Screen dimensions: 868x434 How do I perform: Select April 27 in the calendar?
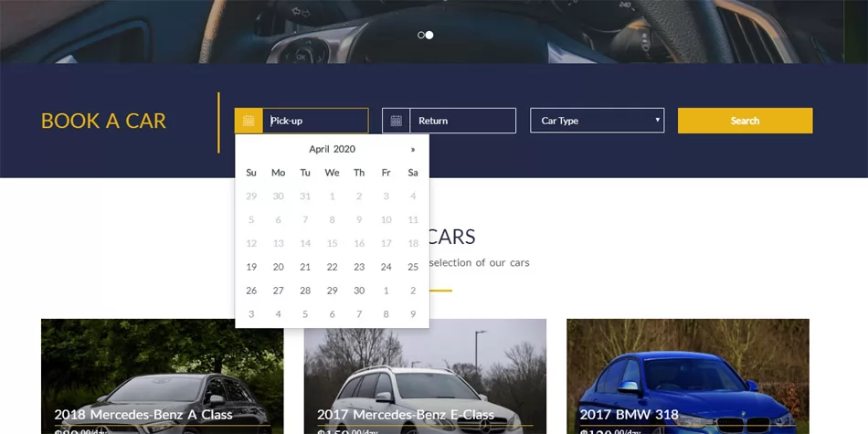click(x=279, y=291)
